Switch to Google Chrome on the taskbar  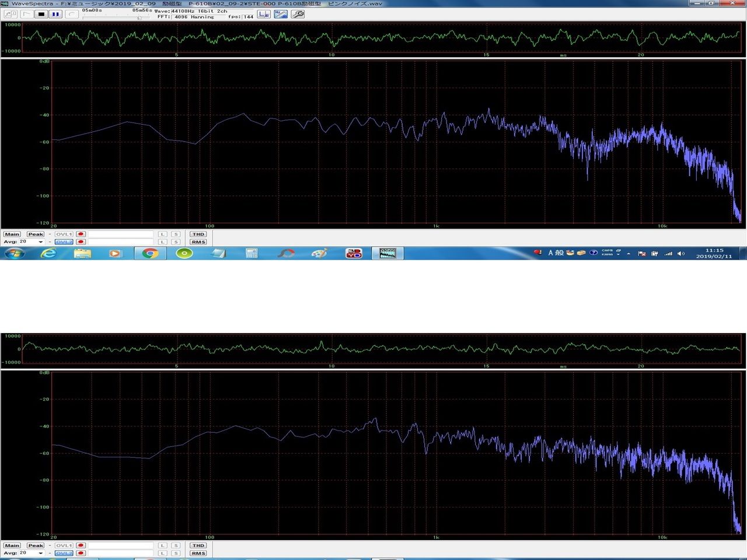151,253
